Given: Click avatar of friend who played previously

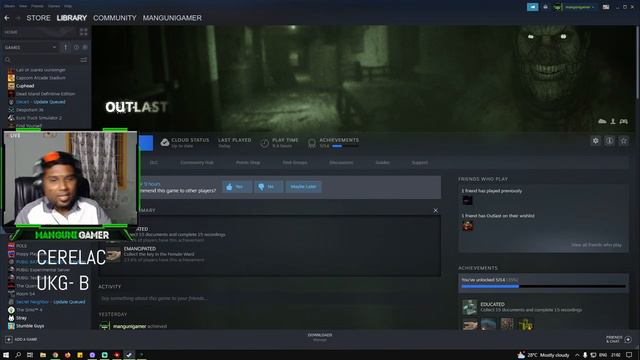Looking at the screenshot, I should point(467,200).
